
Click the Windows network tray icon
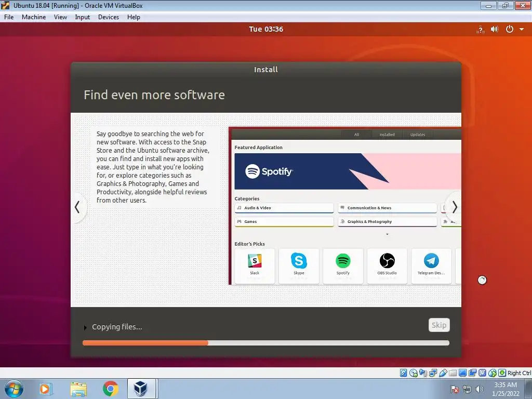467,389
